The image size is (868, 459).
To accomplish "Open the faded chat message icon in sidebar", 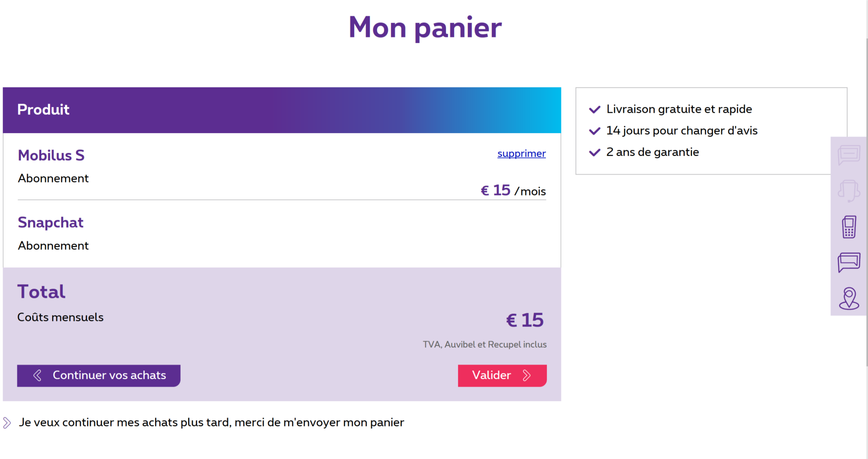I will [849, 155].
